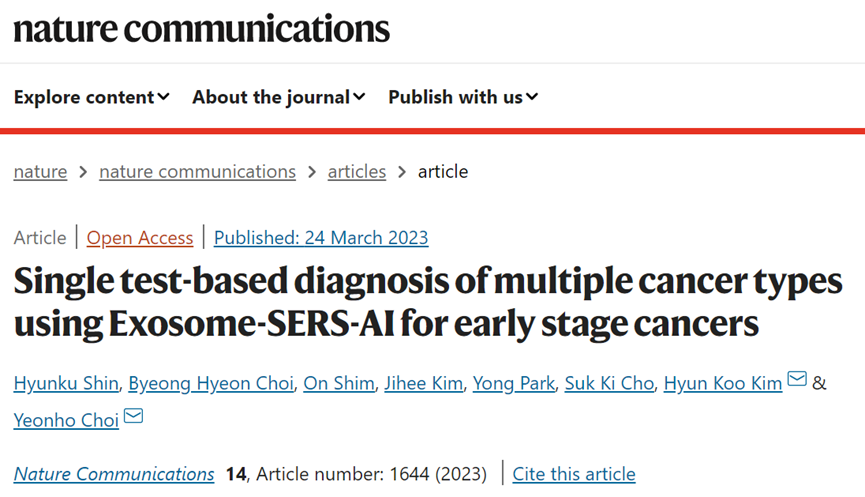This screenshot has height=497, width=865.
Task: Click Cite this article
Action: coord(574,474)
